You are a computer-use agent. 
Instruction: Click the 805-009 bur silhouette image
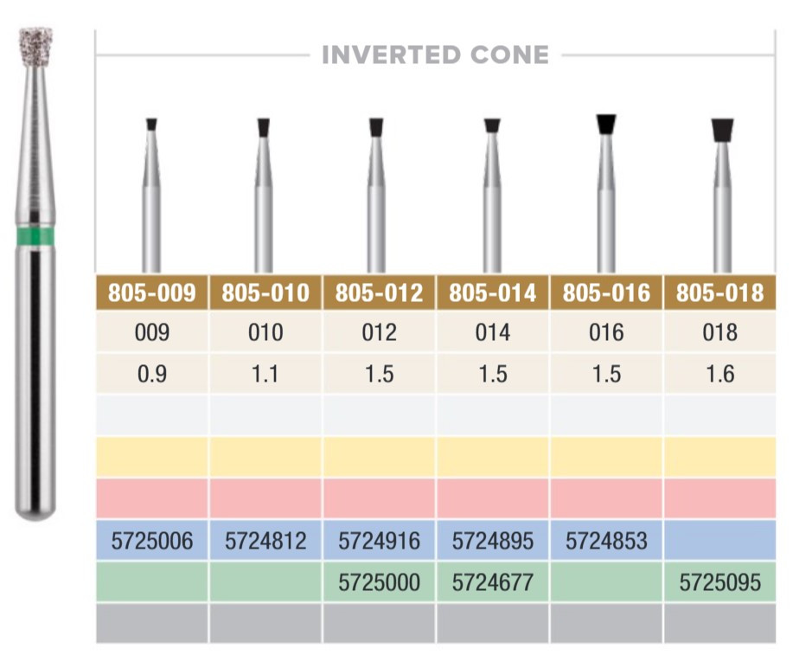pos(151,195)
